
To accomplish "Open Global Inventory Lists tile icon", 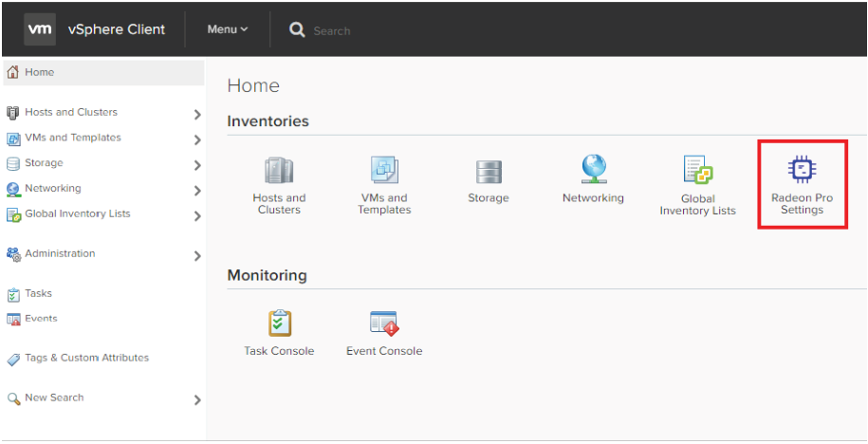I will click(698, 170).
